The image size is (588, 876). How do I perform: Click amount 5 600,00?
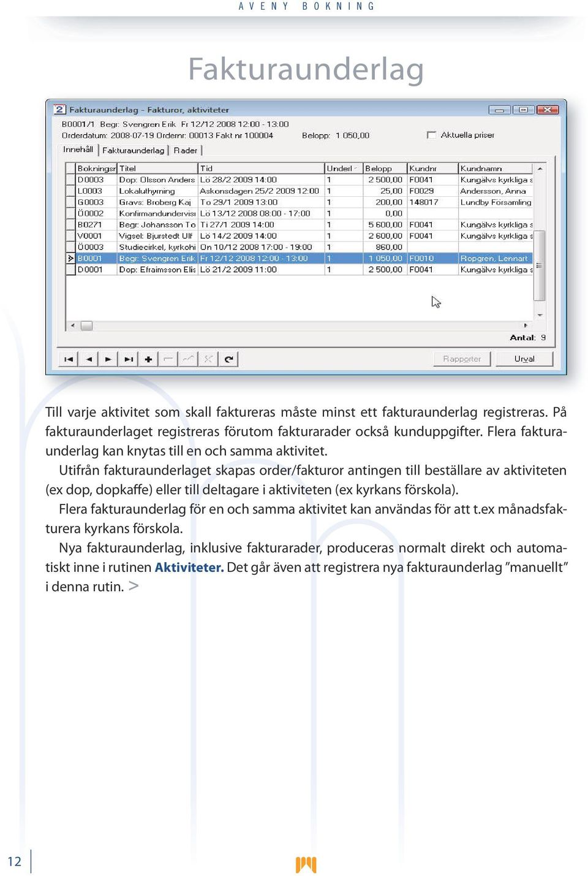[x=385, y=225]
